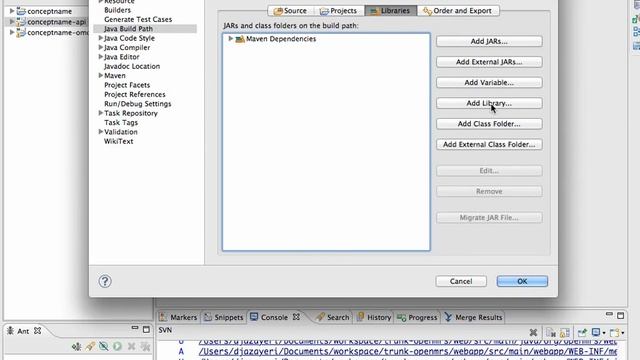Open the Order and Export tab
This screenshot has width=640, height=360.
click(x=458, y=11)
